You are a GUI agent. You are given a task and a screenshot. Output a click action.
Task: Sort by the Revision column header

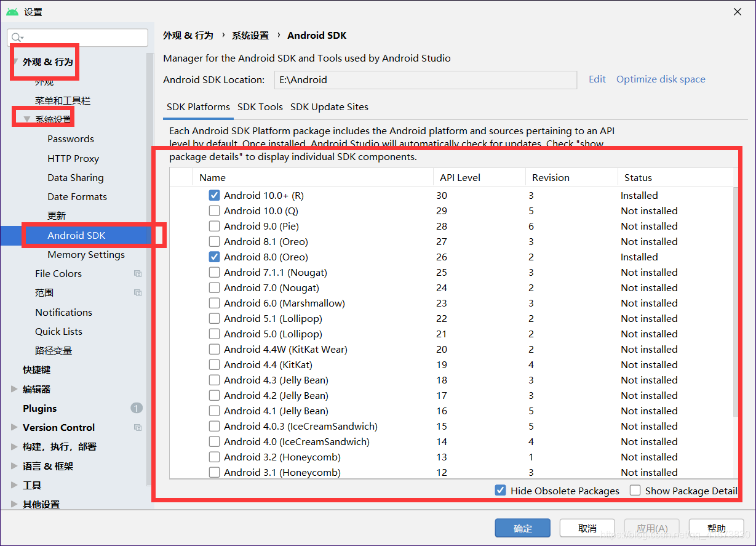pyautogui.click(x=571, y=177)
